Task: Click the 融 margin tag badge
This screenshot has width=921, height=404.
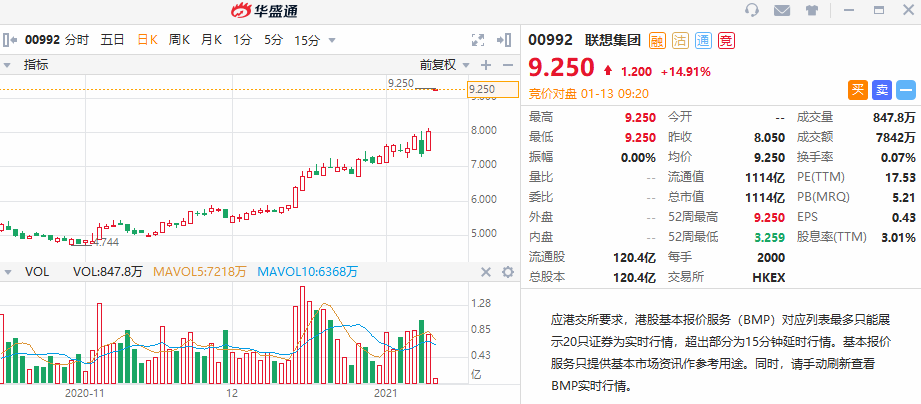Action: [x=657, y=41]
